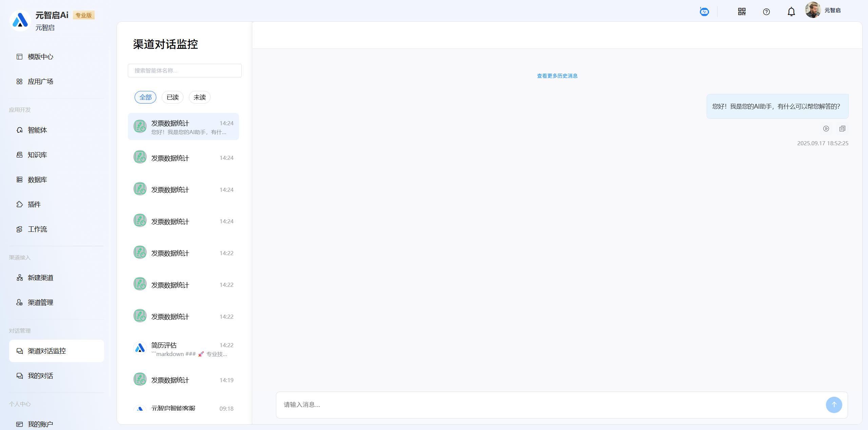Send message with the arrow button

[x=834, y=405]
